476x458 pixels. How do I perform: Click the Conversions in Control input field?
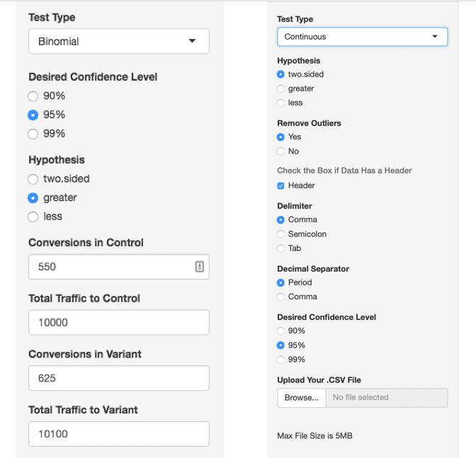click(x=110, y=267)
